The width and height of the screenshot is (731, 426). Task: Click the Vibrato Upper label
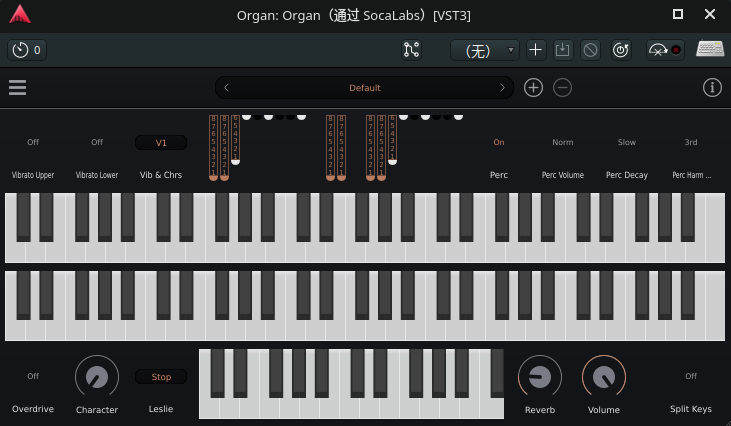(33, 175)
